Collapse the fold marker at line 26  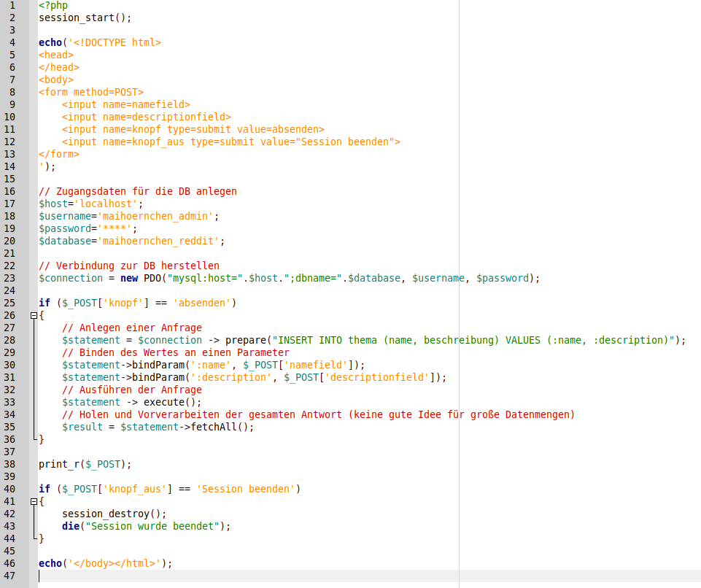point(34,316)
